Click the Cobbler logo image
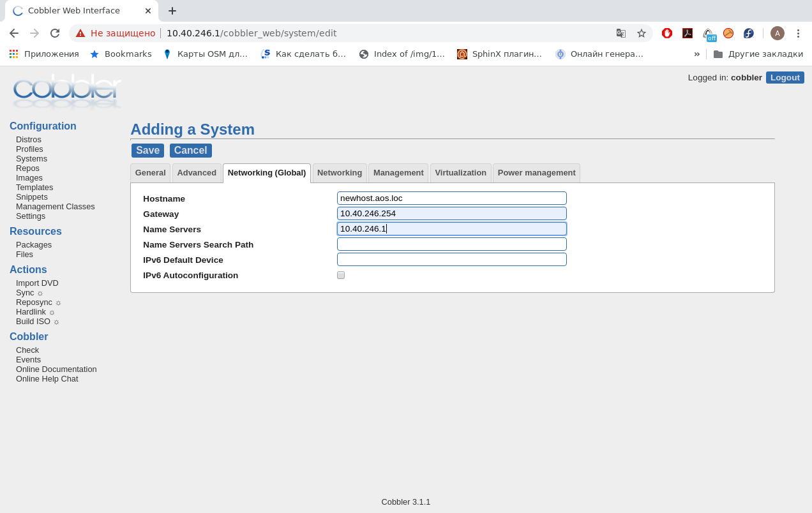 [x=66, y=92]
